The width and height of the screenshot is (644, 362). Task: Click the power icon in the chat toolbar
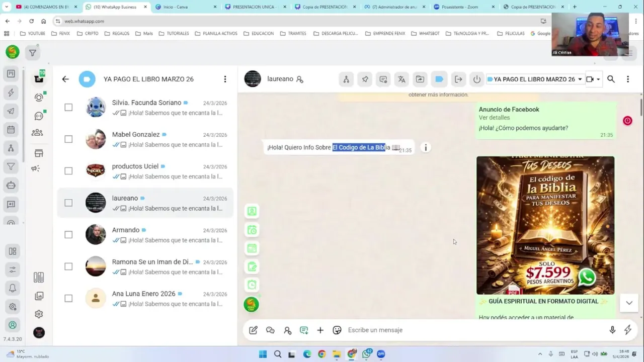pos(477,79)
